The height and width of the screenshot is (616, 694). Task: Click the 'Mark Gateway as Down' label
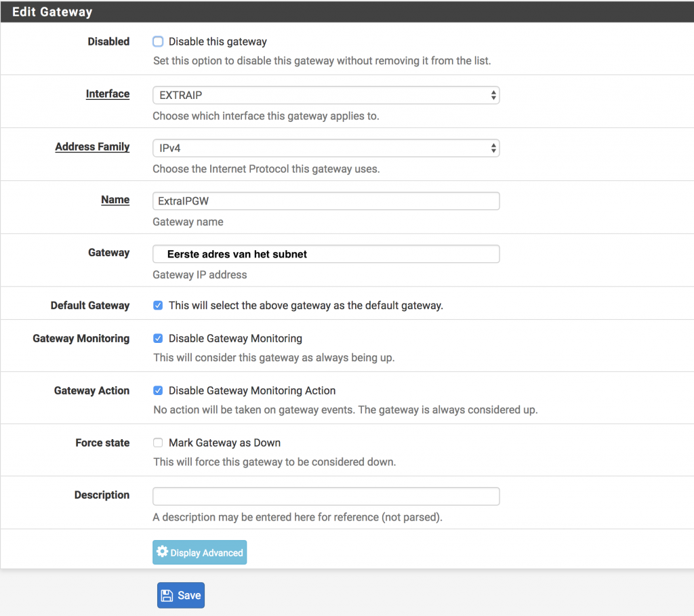pyautogui.click(x=224, y=443)
